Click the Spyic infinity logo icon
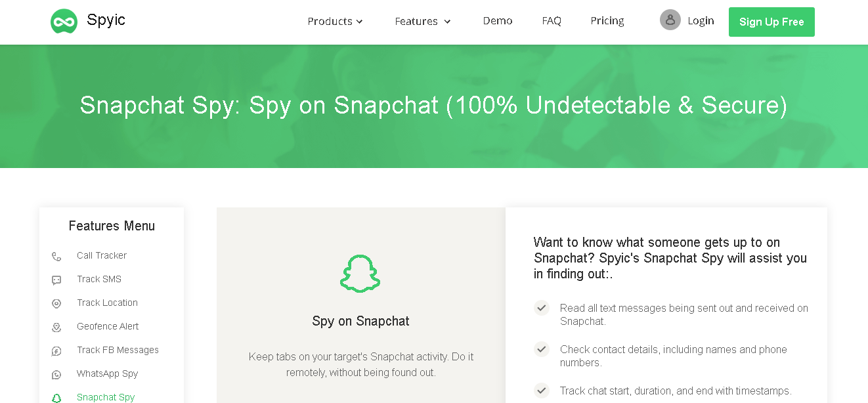Viewport: 868px width, 403px height. tap(64, 22)
